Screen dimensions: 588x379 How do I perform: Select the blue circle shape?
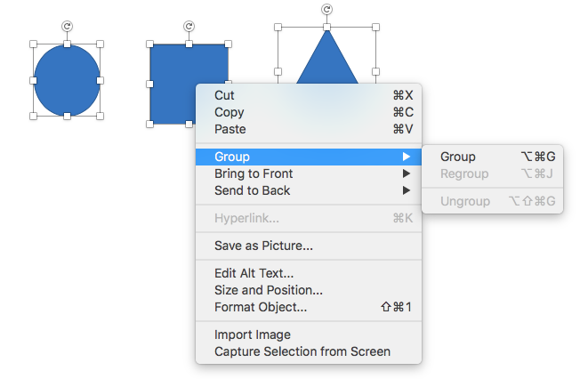[67, 80]
